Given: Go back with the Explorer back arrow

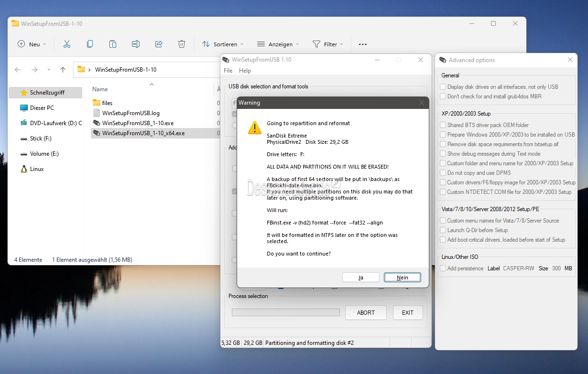Looking at the screenshot, I should [18, 70].
